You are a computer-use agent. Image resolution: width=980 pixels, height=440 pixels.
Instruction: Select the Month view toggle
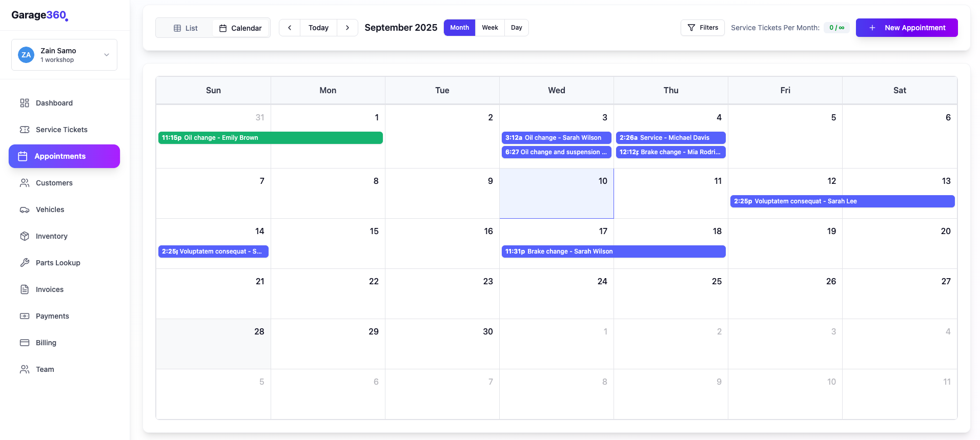point(459,28)
